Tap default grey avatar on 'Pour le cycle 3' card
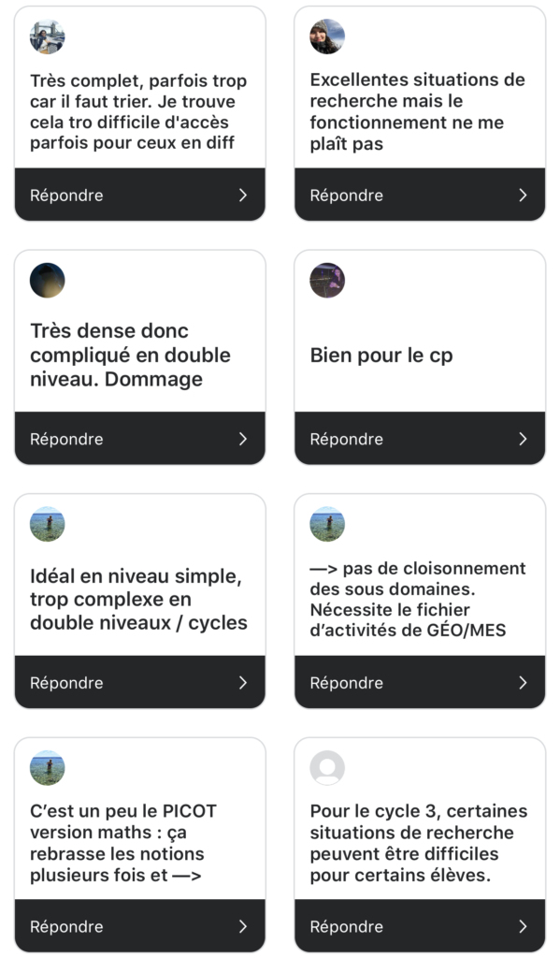Viewport: 560px width, 958px height. click(327, 768)
